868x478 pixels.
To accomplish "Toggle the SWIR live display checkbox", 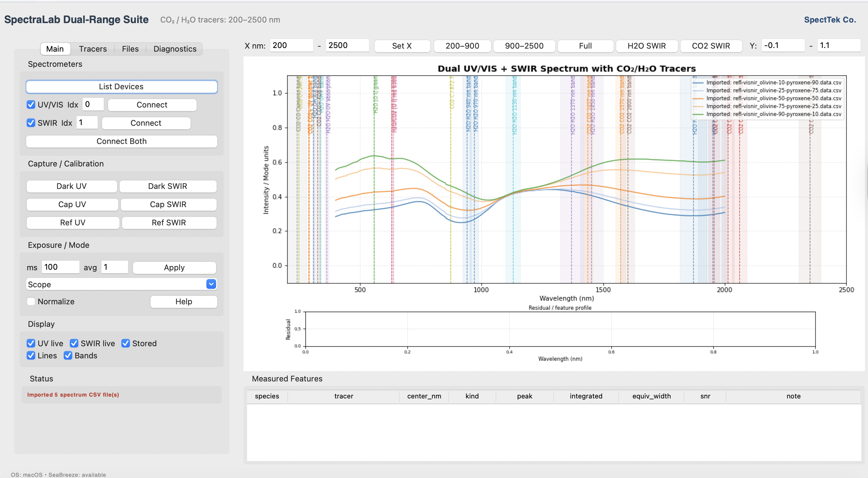I will [74, 343].
